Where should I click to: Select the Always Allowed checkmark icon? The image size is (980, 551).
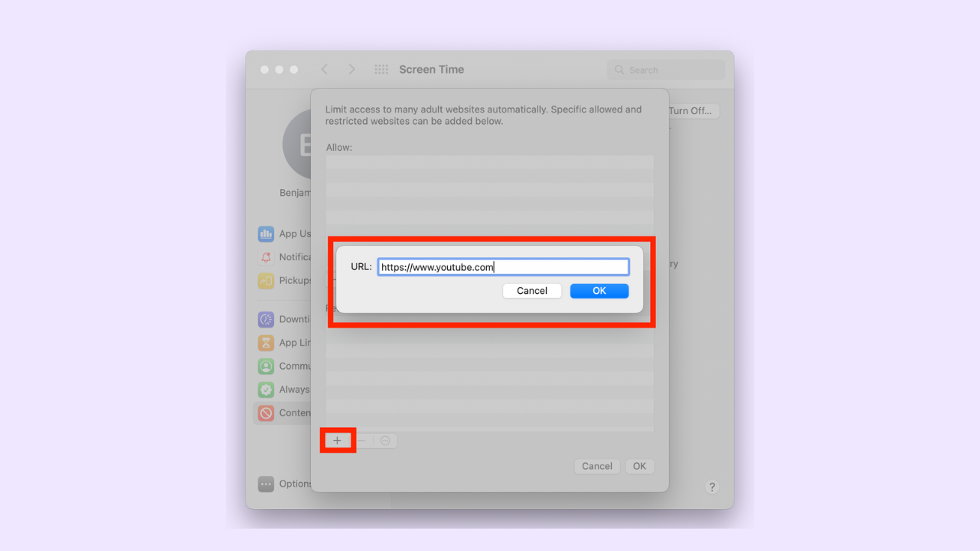point(266,390)
